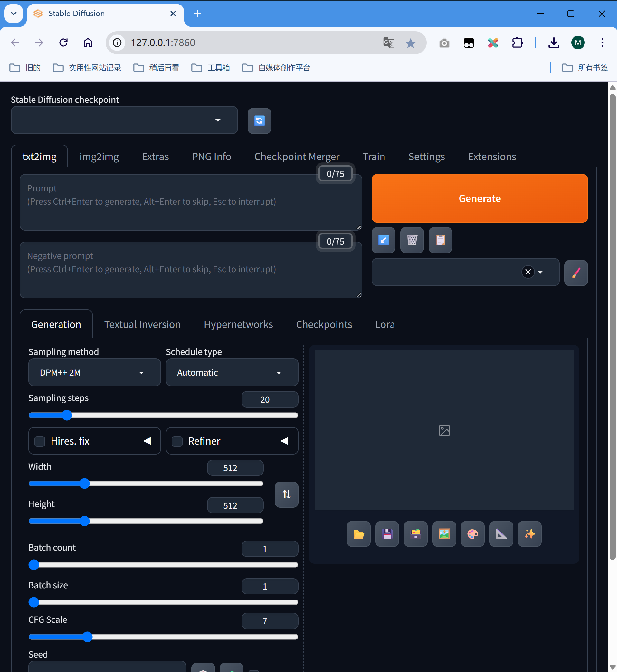Open the profile avatar M
The image size is (617, 672).
[x=578, y=43]
